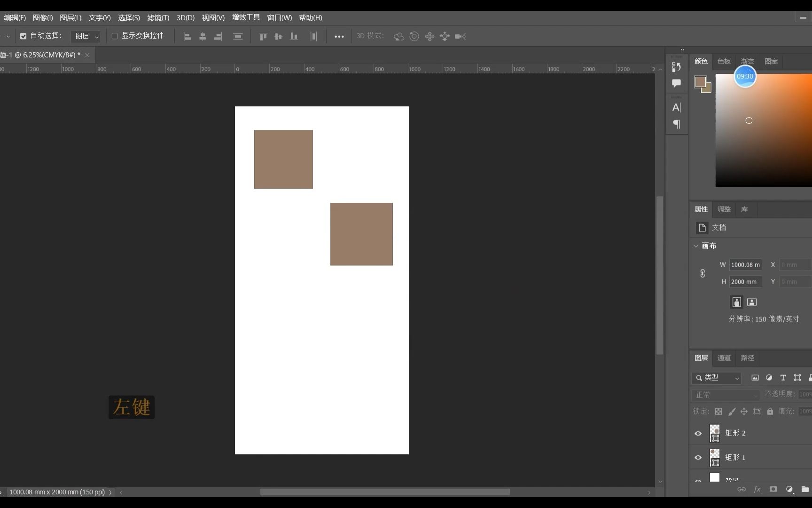This screenshot has height=508, width=812.
Task: Switch to the 色板 tab
Action: click(x=724, y=61)
